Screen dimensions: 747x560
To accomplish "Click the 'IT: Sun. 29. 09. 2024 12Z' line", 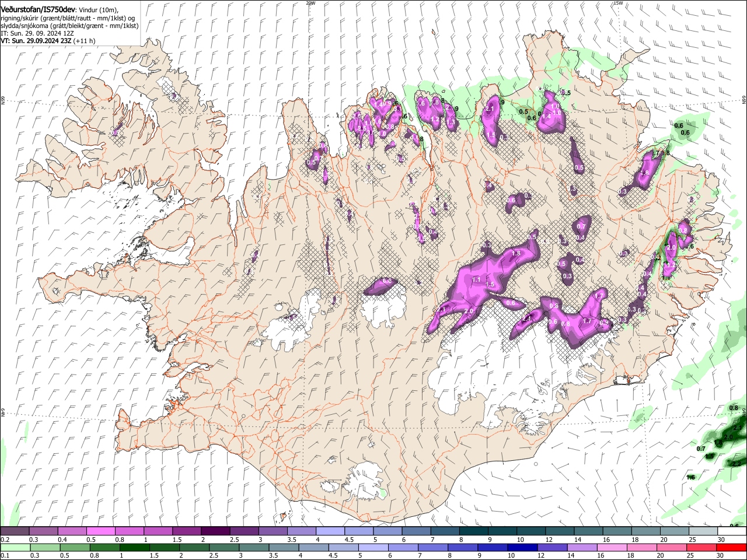I will (x=37, y=33).
